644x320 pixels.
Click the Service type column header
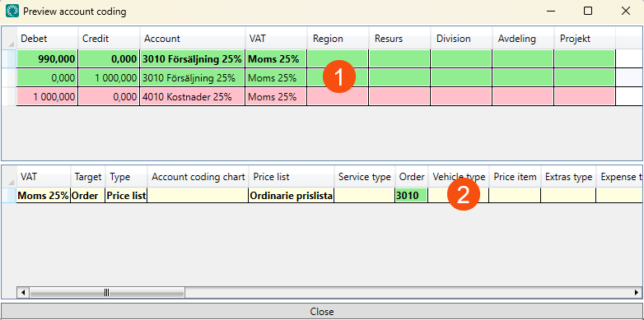pos(365,177)
